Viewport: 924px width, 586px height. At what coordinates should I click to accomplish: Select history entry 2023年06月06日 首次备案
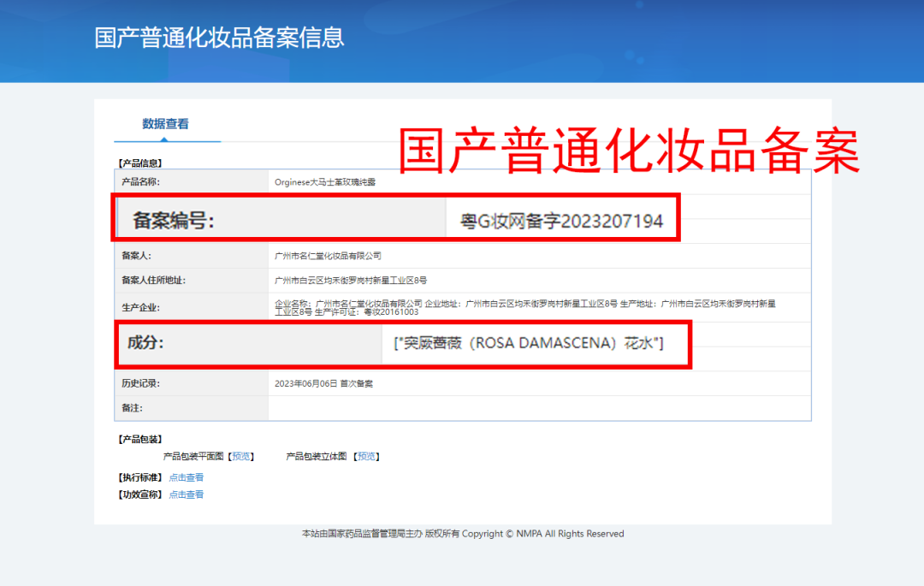[x=323, y=384]
